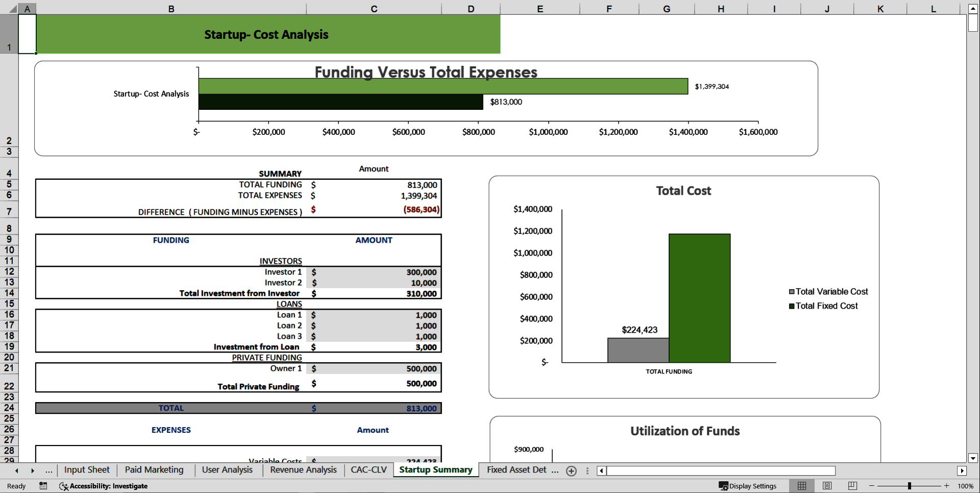980x493 pixels.
Task: Select Investor 1 amount 300,000
Action: click(374, 272)
